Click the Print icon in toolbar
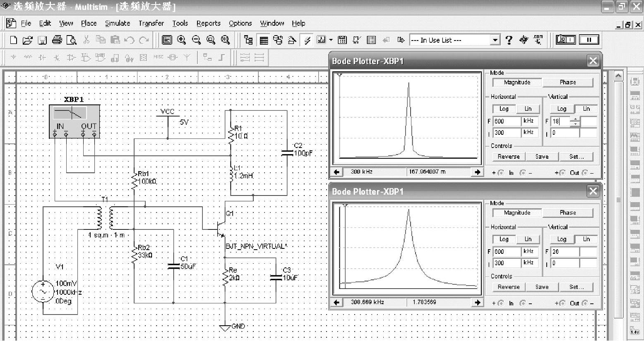Viewport: 644px width, 341px height. pos(57,40)
